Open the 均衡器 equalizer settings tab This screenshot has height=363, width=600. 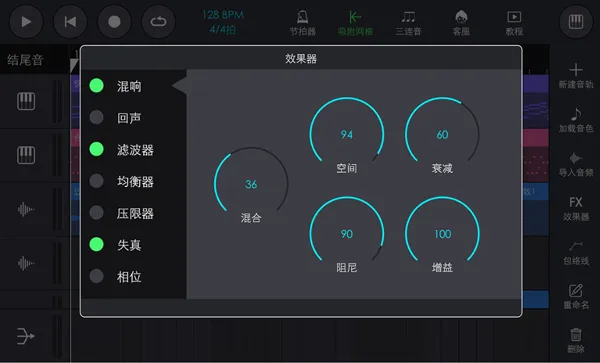point(135,182)
